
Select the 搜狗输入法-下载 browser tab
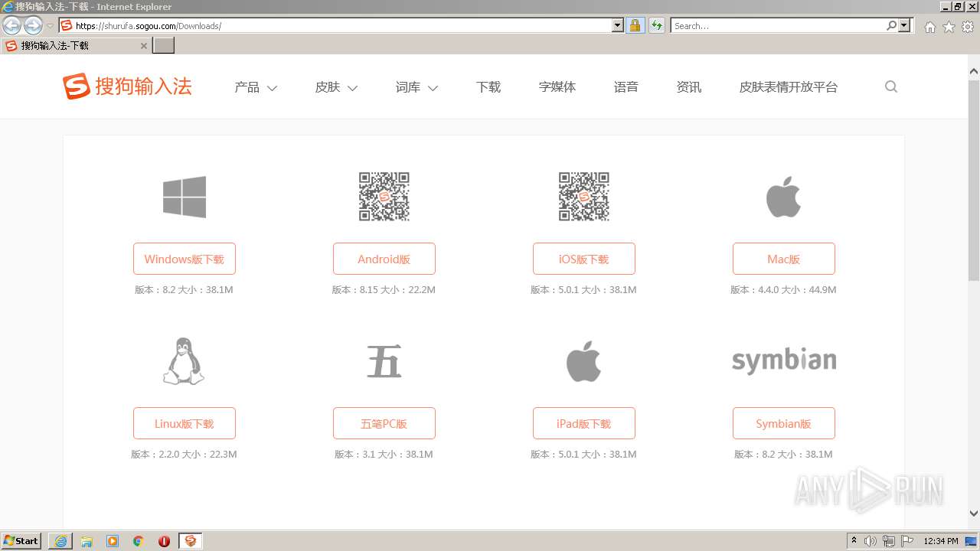coord(76,46)
